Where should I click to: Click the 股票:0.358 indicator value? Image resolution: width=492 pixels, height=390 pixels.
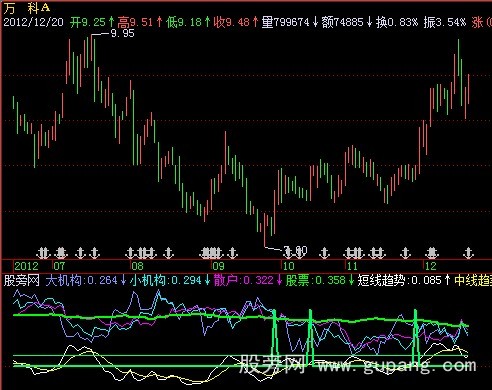click(x=320, y=280)
